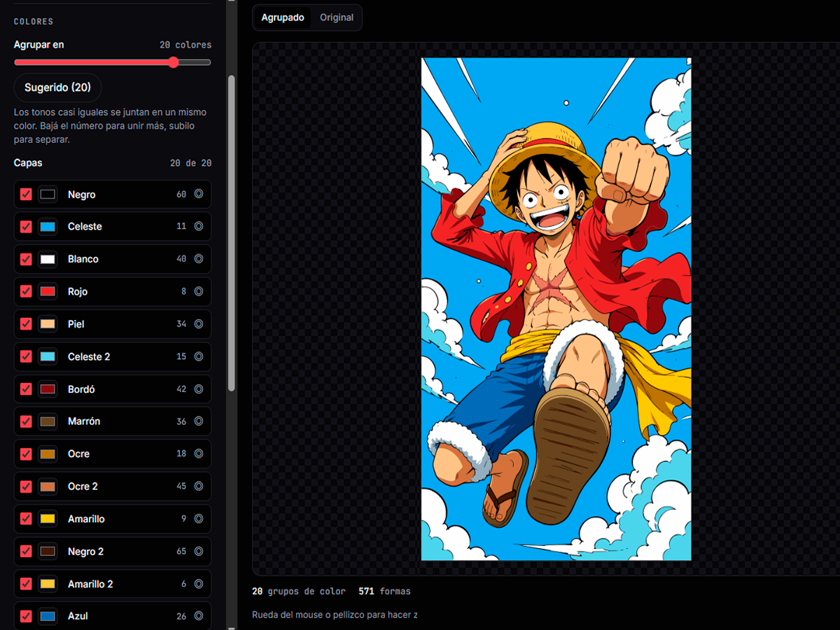Screen dimensions: 840x630
Task: Click the "Marrón" layer name
Action: click(x=84, y=421)
